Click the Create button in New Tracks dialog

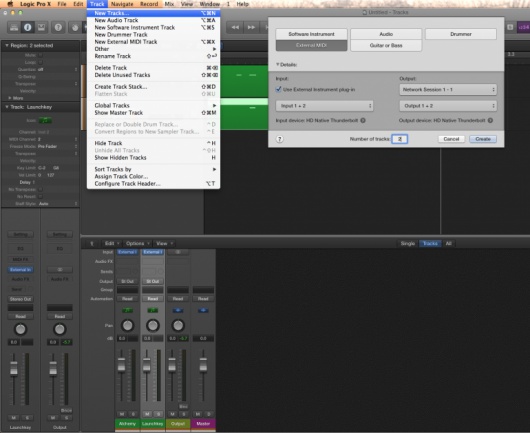tap(483, 139)
